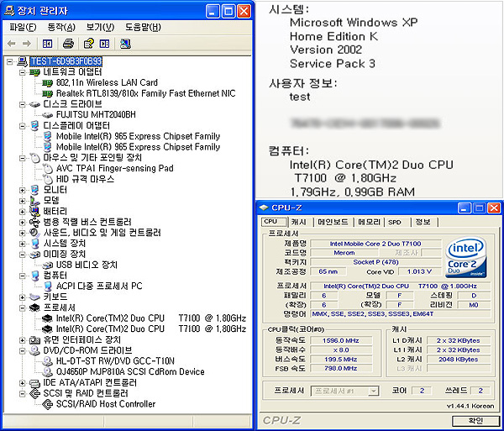This screenshot has width=504, height=431.
Task: Click the icon beside 802.11n Wireless LAN Card
Action: tap(47, 83)
